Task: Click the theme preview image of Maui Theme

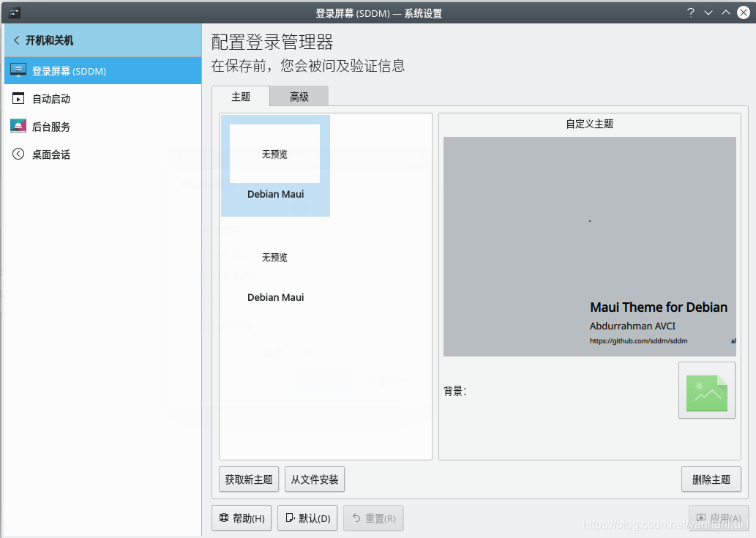Action: 590,247
